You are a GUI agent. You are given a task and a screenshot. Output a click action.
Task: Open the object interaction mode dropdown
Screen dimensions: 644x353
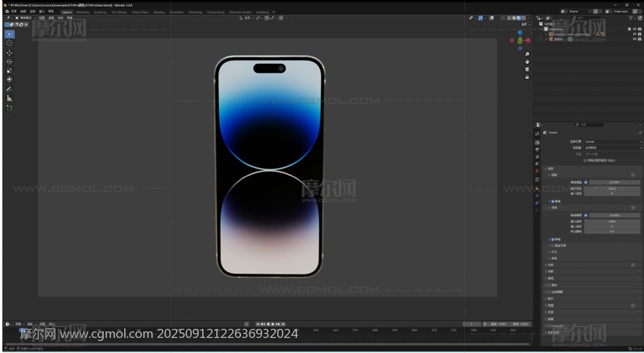(x=24, y=18)
